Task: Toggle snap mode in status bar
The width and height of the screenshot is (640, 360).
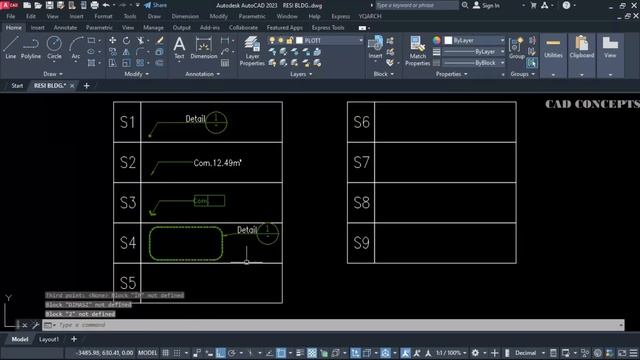Action: pos(177,353)
